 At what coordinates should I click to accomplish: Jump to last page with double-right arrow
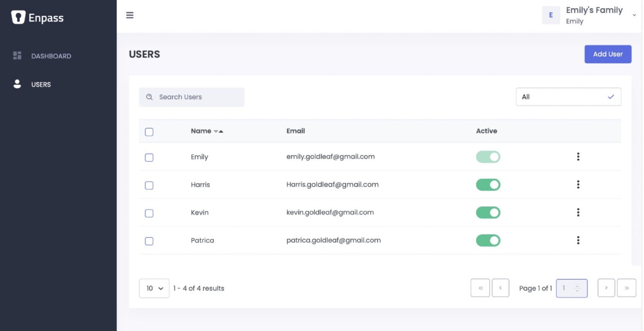point(627,288)
